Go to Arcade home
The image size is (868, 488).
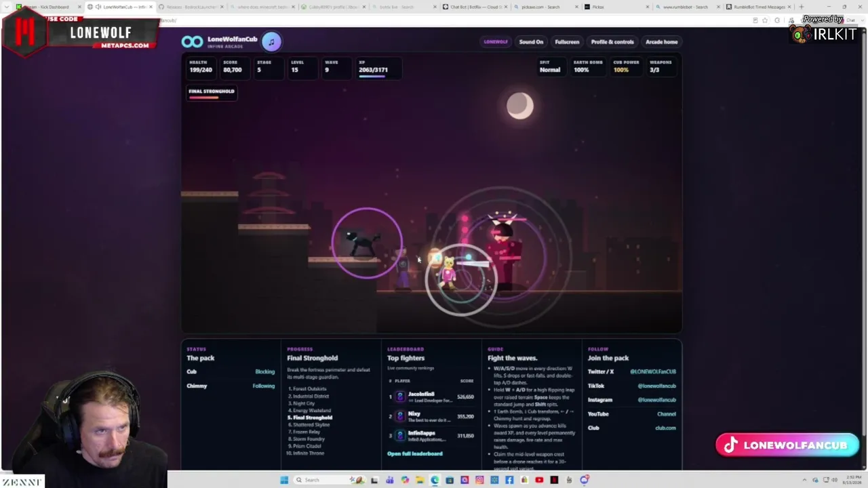pos(661,42)
